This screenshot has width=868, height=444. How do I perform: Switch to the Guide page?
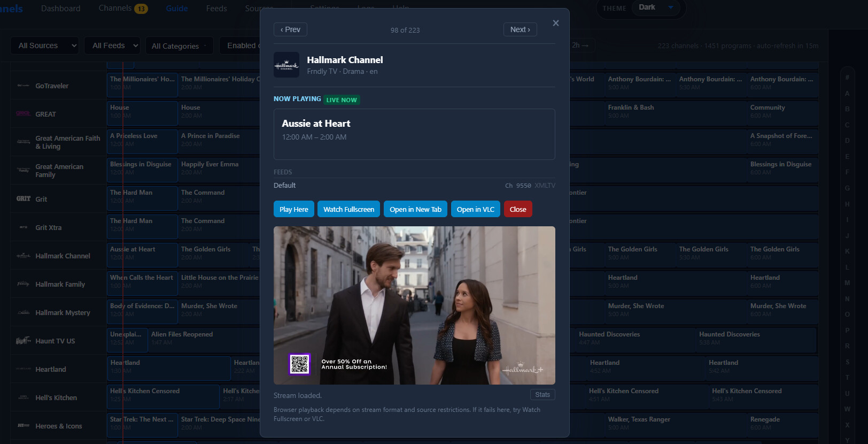click(x=177, y=9)
